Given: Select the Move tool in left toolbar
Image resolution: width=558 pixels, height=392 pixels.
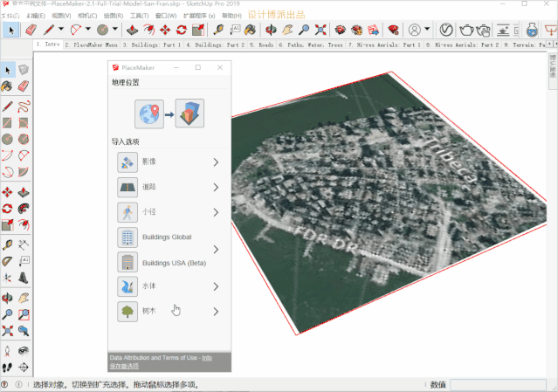Looking at the screenshot, I should pos(7,192).
